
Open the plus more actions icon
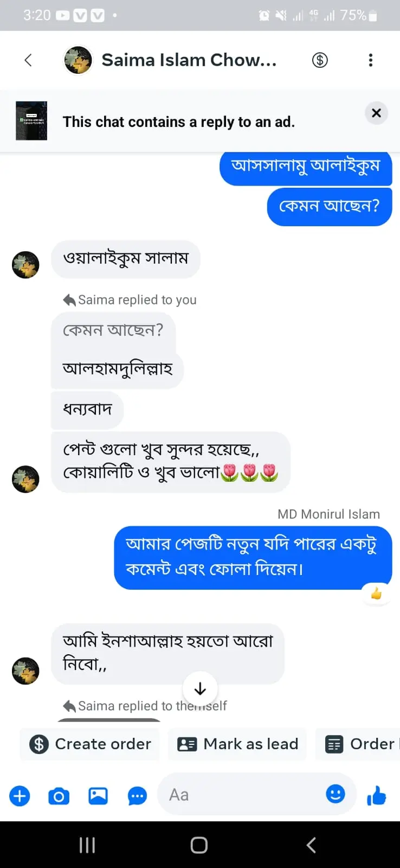pyautogui.click(x=20, y=796)
